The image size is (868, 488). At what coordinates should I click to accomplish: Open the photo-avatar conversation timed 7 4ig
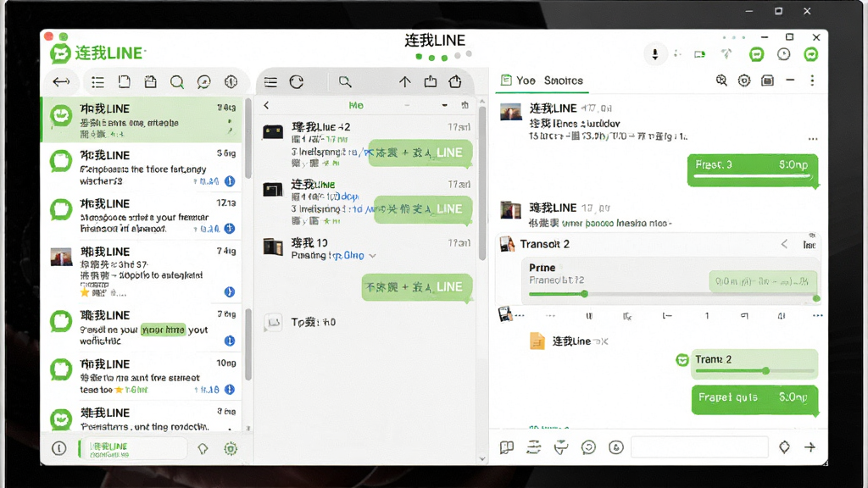point(142,272)
